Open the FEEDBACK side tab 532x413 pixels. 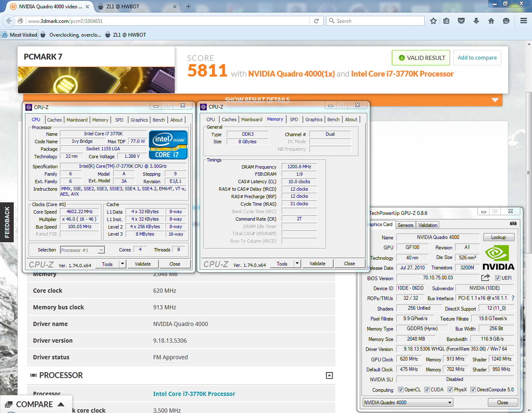click(7, 222)
